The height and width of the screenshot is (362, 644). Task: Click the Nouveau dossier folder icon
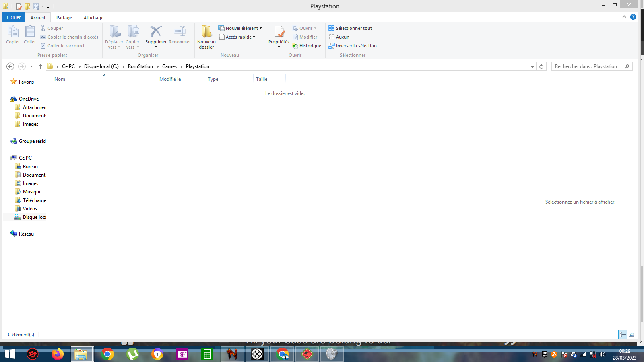pos(206,31)
